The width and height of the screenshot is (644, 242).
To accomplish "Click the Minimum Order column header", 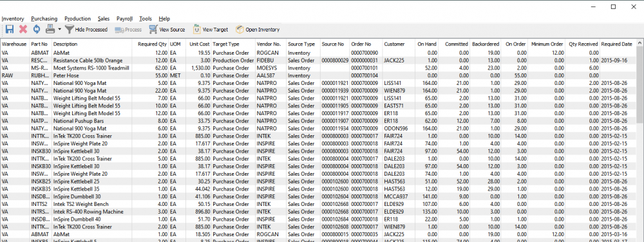I will pos(547,44).
